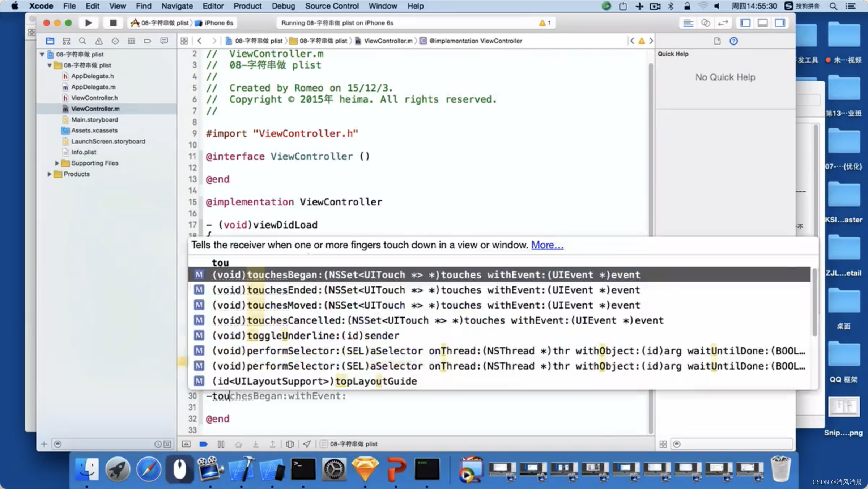The width and height of the screenshot is (868, 489).
Task: Show the Project navigator
Action: point(50,41)
